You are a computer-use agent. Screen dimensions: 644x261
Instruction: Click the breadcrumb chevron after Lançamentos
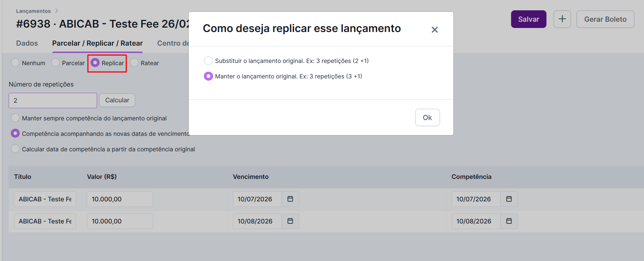click(x=56, y=11)
